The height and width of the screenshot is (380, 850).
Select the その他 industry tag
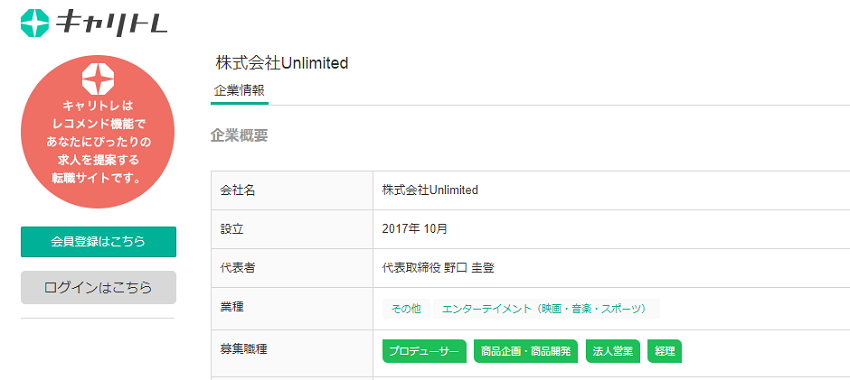point(407,308)
